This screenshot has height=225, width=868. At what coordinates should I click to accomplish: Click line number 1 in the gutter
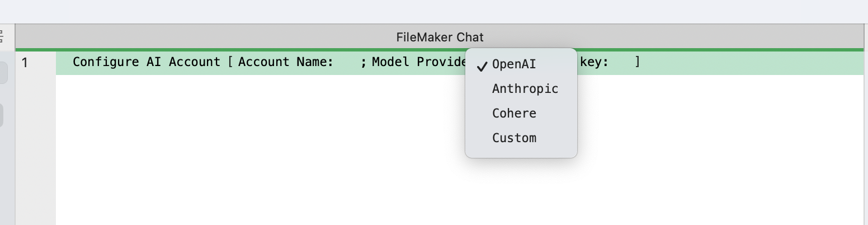25,63
